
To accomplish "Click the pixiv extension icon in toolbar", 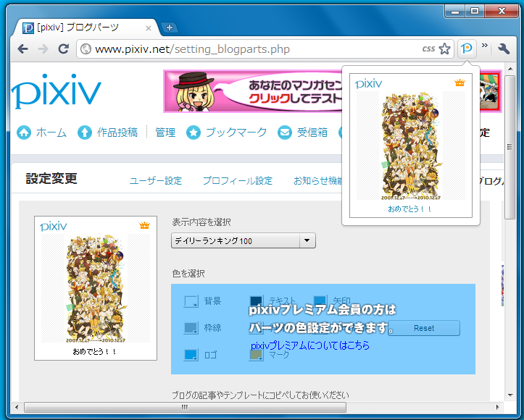I will pyautogui.click(x=467, y=49).
